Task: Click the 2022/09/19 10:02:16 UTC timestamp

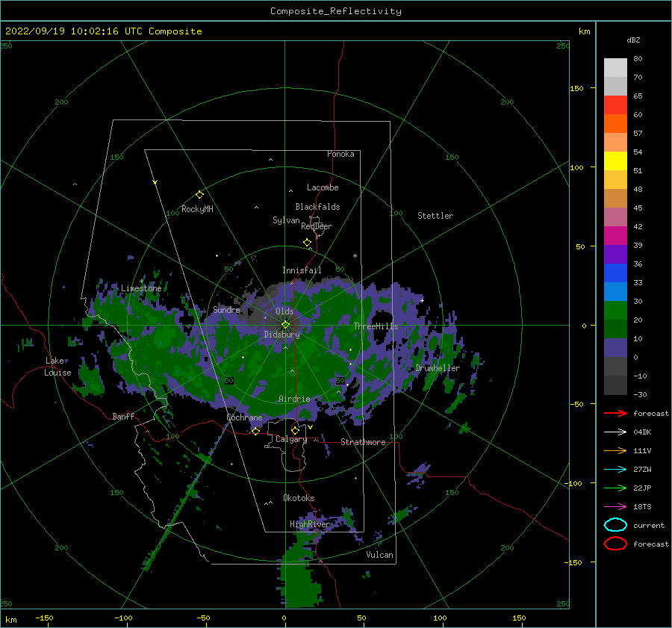Action: click(x=103, y=31)
